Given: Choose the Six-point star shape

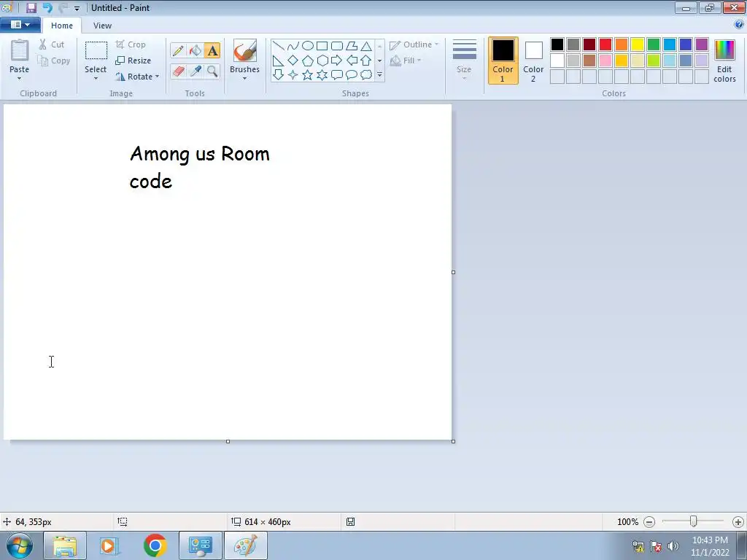Looking at the screenshot, I should pyautogui.click(x=322, y=75).
